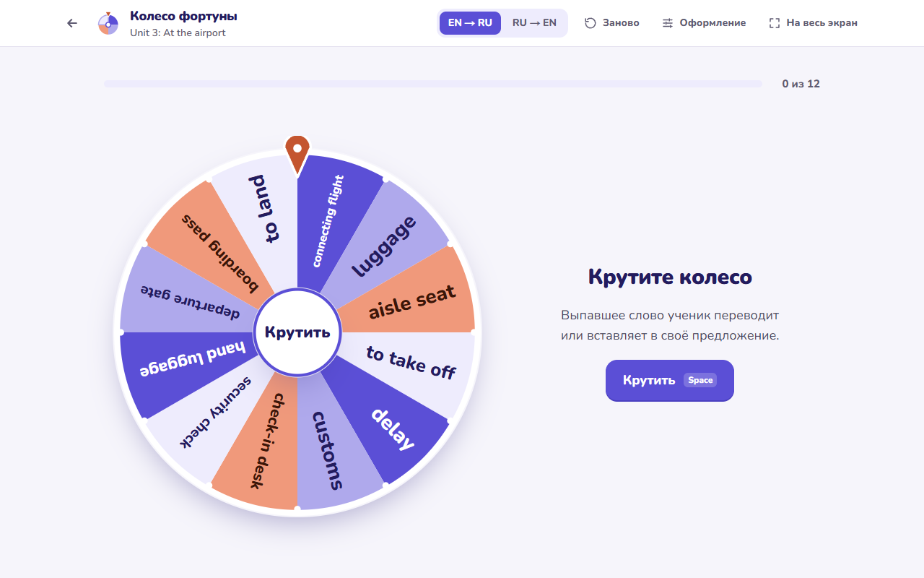Viewport: 924px width, 578px height.
Task: Switch direction to EN → RU
Action: pos(470,22)
